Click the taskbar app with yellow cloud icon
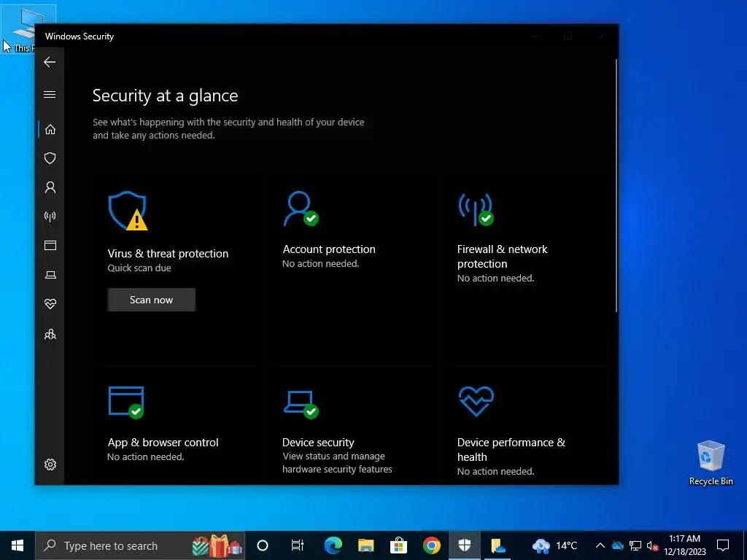 [498, 545]
